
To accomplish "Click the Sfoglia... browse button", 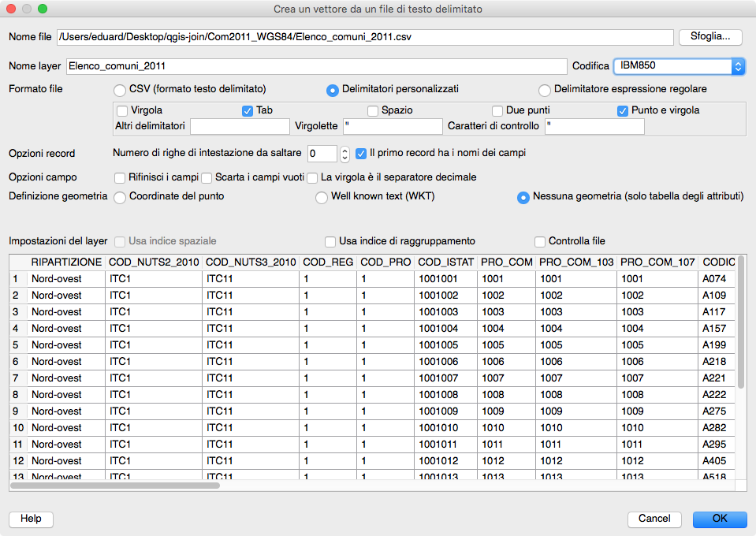I will click(x=710, y=36).
